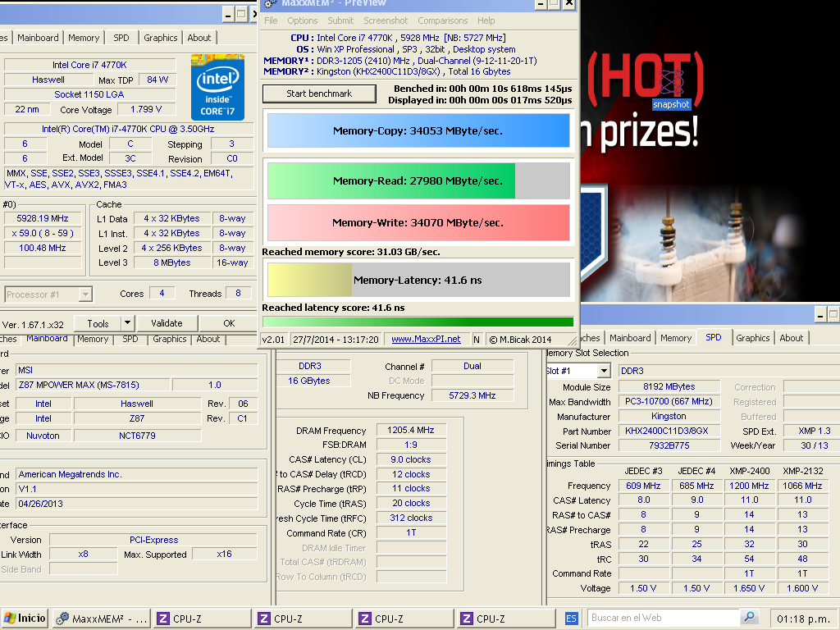Open the Processor #1 selection combo box

pyautogui.click(x=48, y=294)
